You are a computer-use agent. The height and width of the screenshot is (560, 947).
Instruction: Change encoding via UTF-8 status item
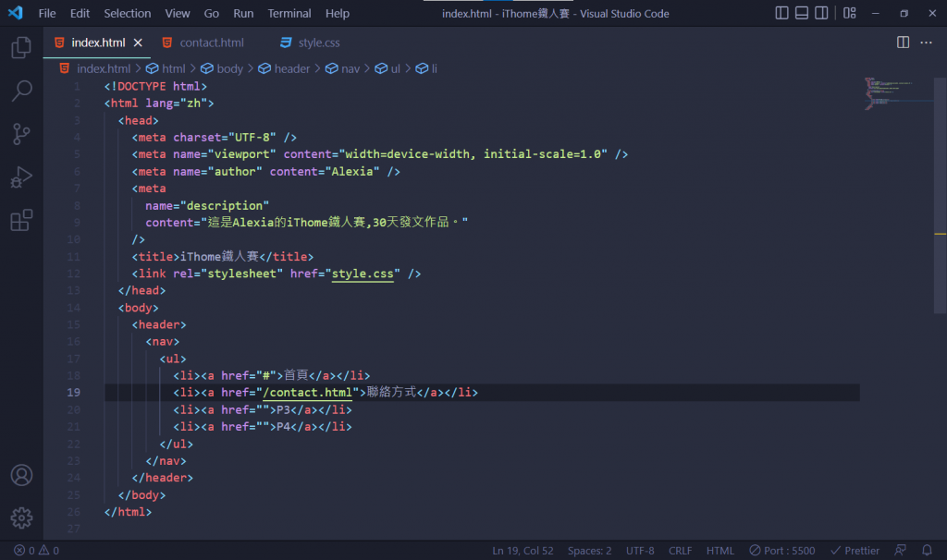[640, 551]
